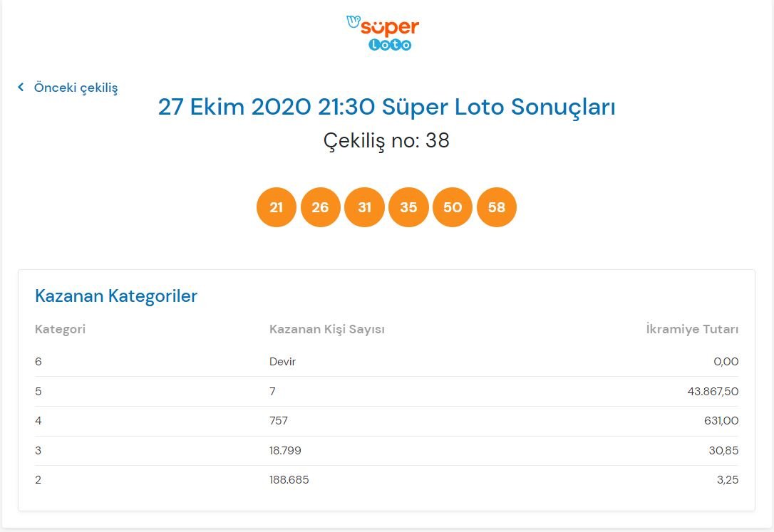Click the back chevron beside Önceki çekiliş
Image resolution: width=774 pixels, height=532 pixels.
pyautogui.click(x=21, y=88)
